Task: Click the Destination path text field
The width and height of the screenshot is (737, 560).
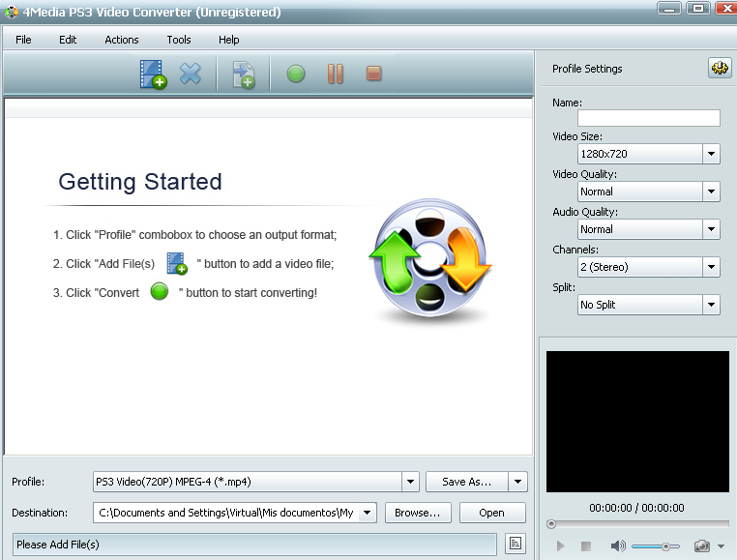Action: click(x=226, y=513)
